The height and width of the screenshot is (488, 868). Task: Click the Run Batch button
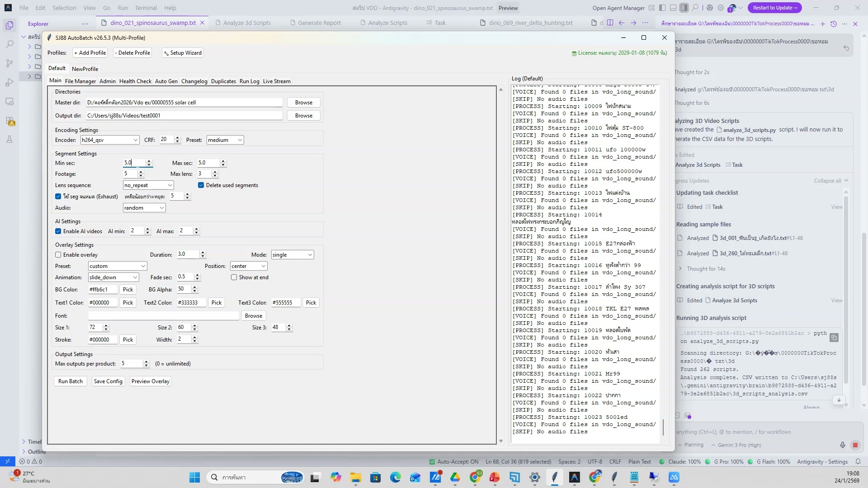coord(71,381)
